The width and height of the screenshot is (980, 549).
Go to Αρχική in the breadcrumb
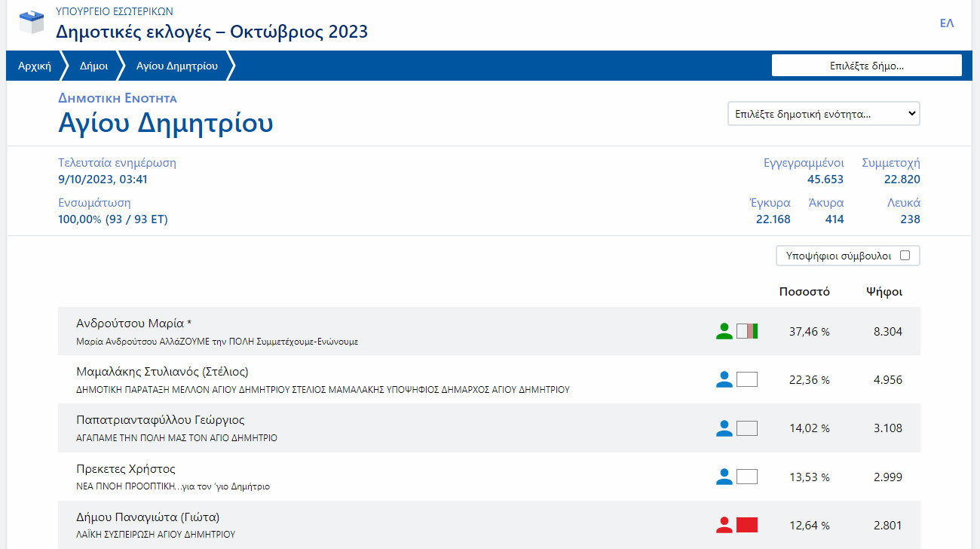(x=34, y=66)
